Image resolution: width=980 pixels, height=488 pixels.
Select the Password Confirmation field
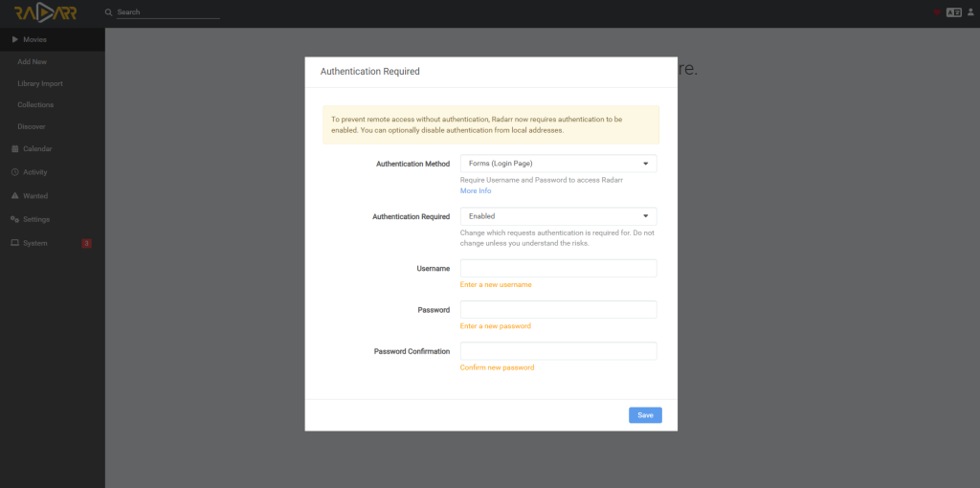(x=558, y=351)
